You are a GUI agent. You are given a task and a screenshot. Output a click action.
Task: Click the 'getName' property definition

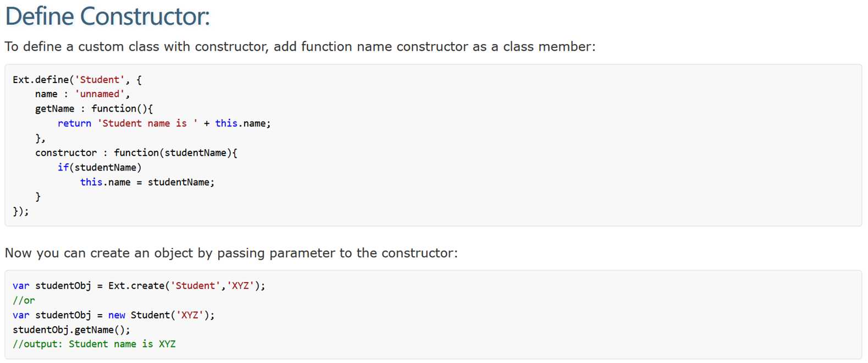(54, 109)
